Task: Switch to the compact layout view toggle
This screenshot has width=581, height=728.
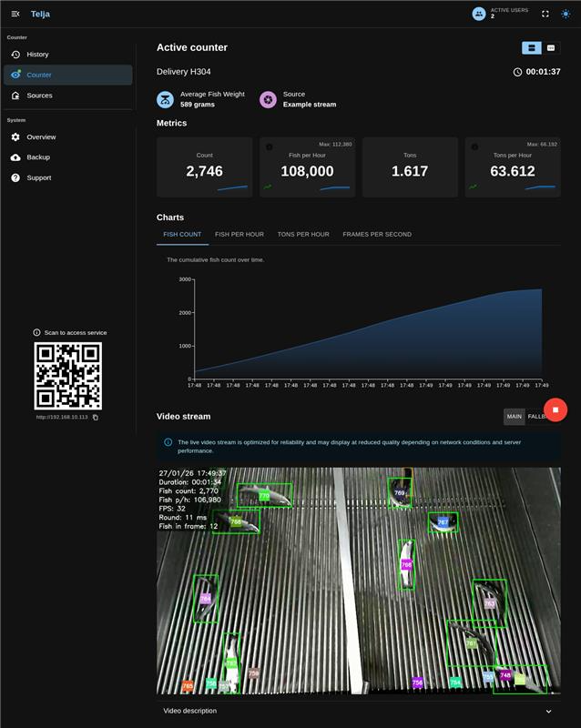Action: 551,47
